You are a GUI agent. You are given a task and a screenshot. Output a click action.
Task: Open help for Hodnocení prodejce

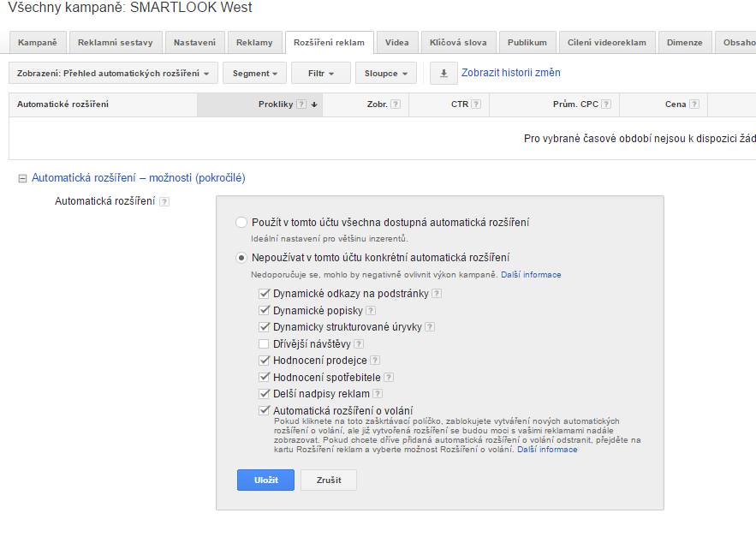coord(375,361)
